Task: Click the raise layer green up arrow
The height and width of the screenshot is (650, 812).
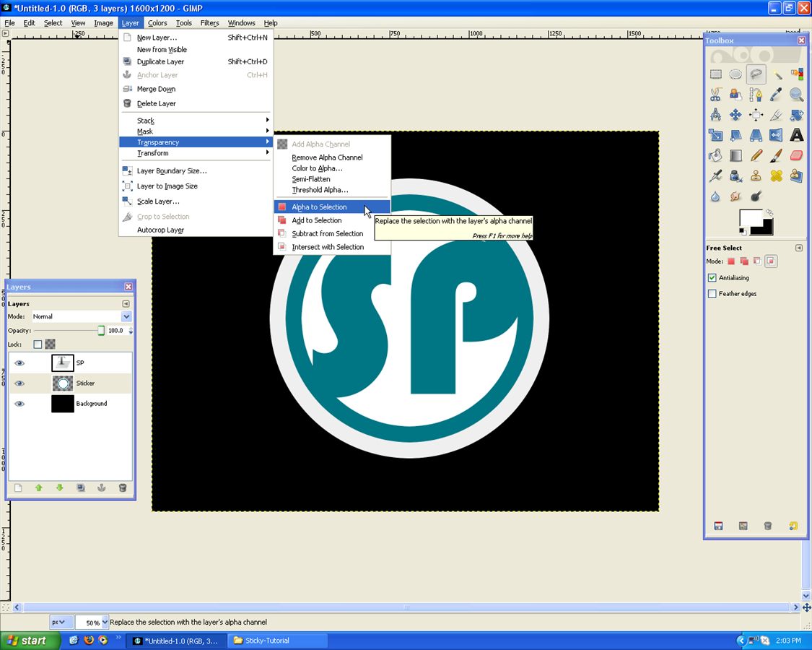Action: [x=38, y=487]
